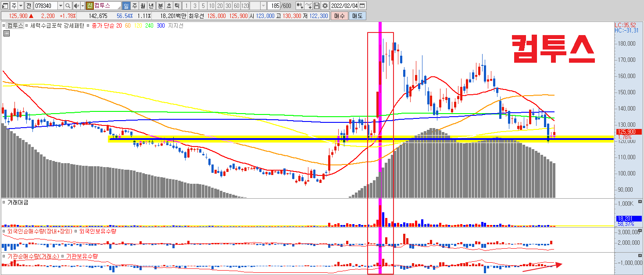Image resolution: width=644 pixels, height=275 pixels.
Task: Edit the stock code field 078340
Action: tap(46, 6)
